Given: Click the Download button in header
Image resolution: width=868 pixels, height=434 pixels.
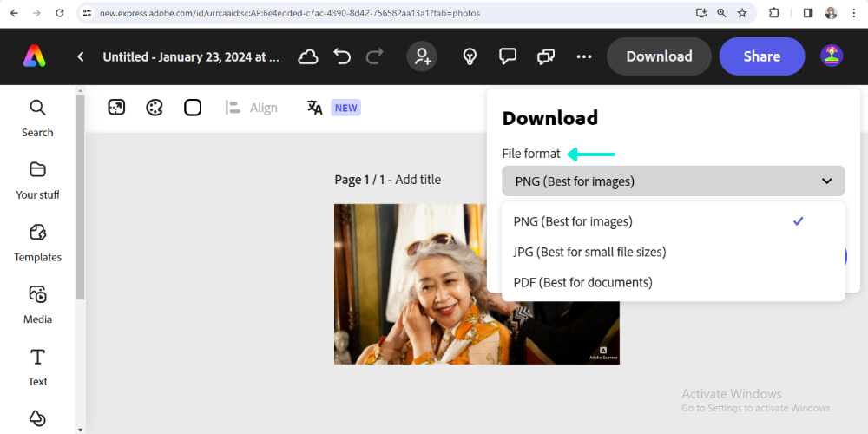Looking at the screenshot, I should pyautogui.click(x=659, y=56).
